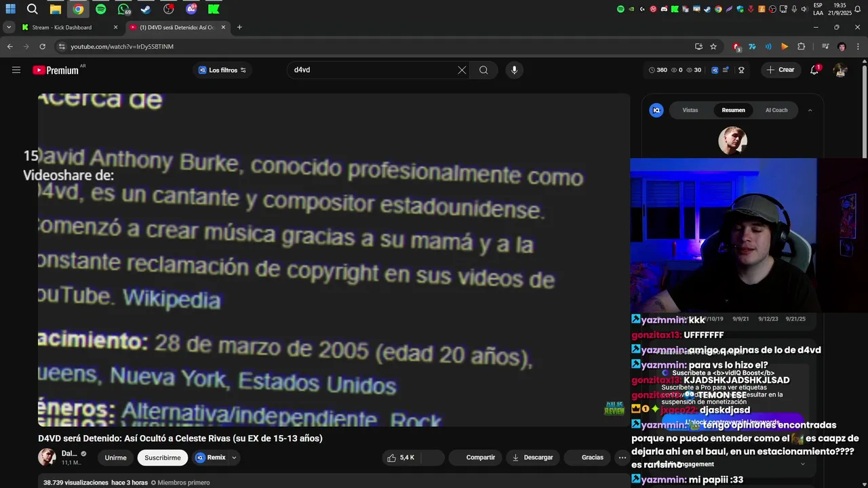Click Unirme join button
This screenshot has height=488, width=868.
(x=115, y=457)
